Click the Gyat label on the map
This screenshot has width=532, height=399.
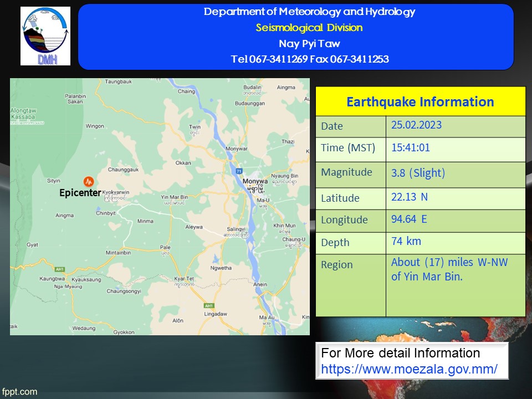[32, 244]
